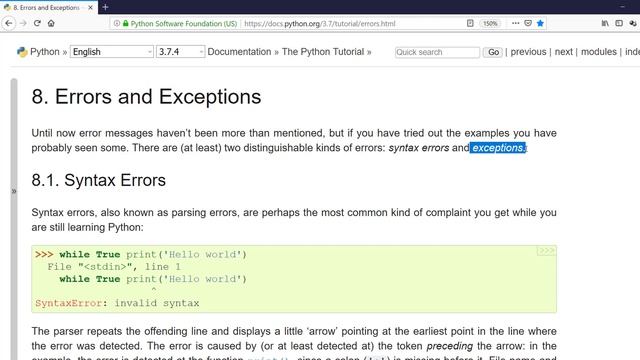Save page to Pocket icon
The width and height of the screenshot is (640, 360).
(528, 23)
